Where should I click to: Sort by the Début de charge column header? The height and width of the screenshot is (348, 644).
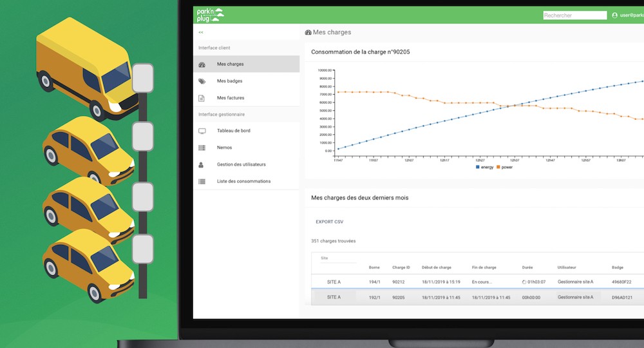tap(436, 267)
